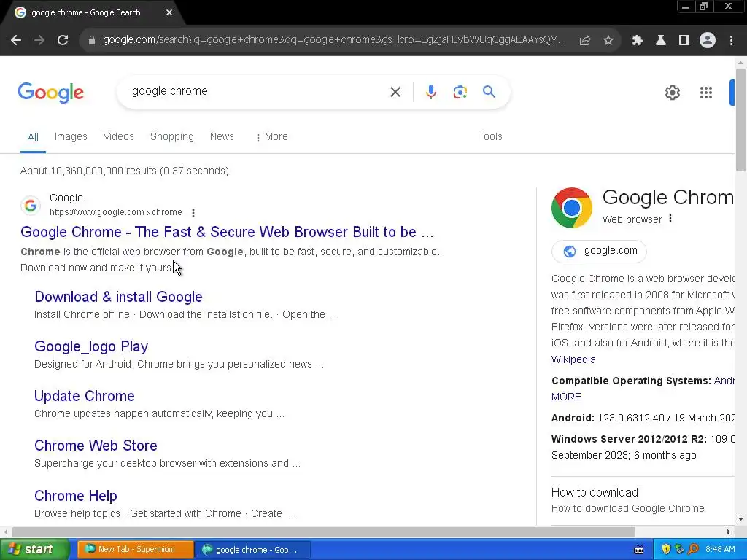Screen dimensions: 747x560
Task: Start voice search with microphone
Action: point(430,91)
